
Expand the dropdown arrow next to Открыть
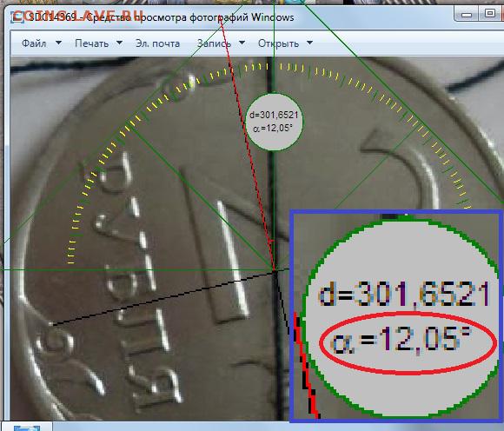[310, 43]
